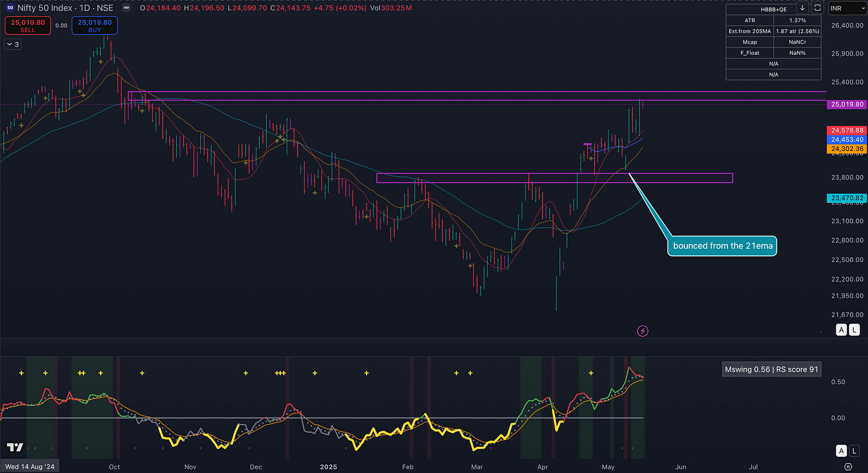
Task: Click the F_Float label cell
Action: (749, 53)
